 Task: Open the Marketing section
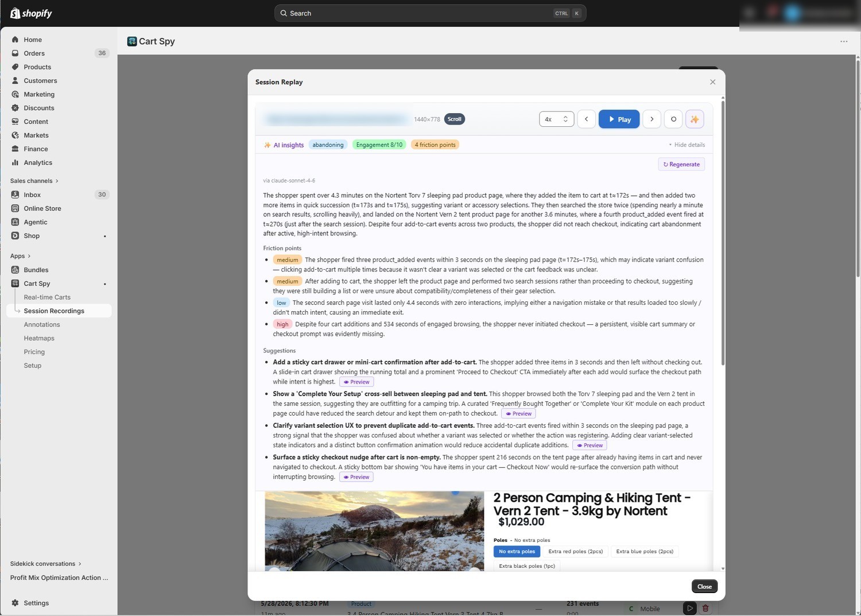[39, 95]
